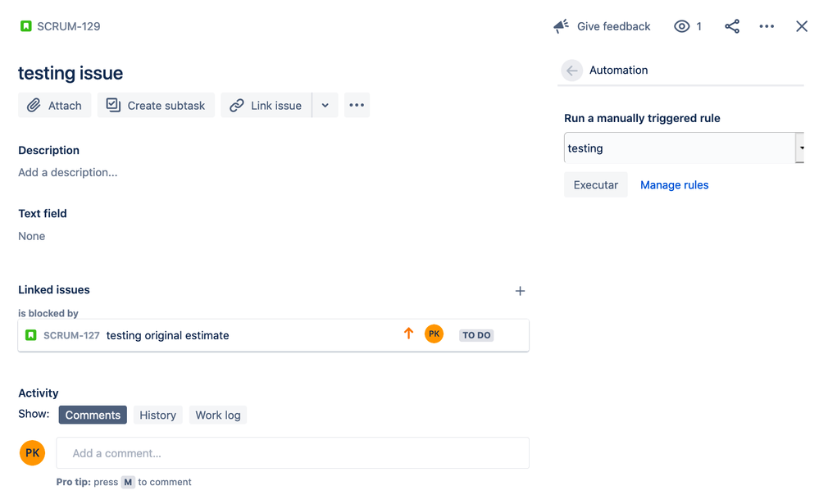The image size is (819, 504).
Task: Click the green story issue type icon beside SCRUM-129
Action: [x=25, y=26]
